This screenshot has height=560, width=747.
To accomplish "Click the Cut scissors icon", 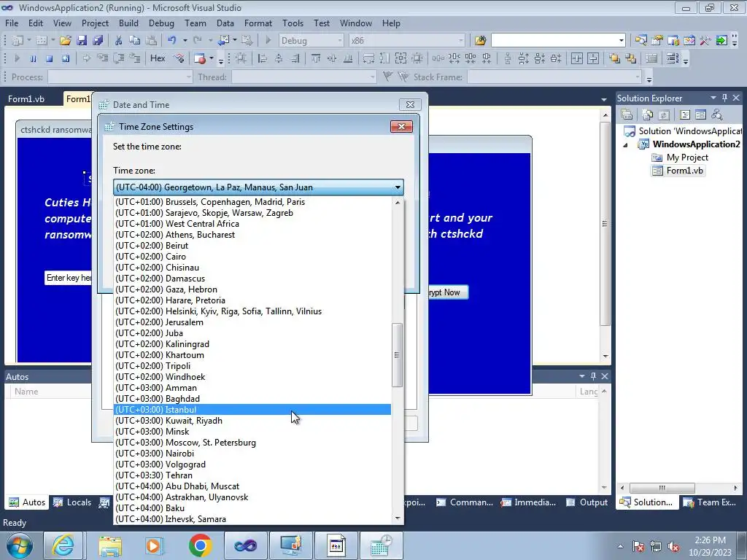I will pos(119,41).
